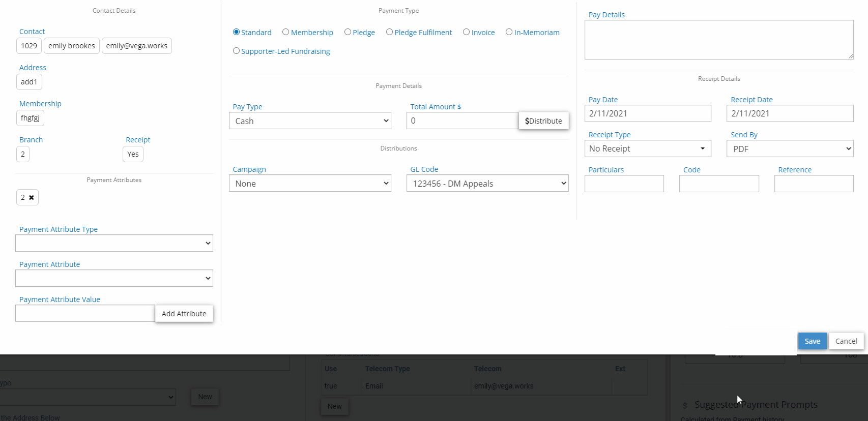Click the Email cell in background telecom table
This screenshot has width=868, height=421.
pyautogui.click(x=374, y=386)
